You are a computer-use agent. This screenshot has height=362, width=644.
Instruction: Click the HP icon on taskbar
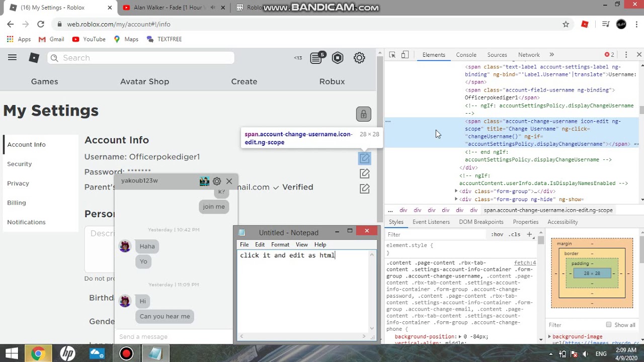click(67, 354)
